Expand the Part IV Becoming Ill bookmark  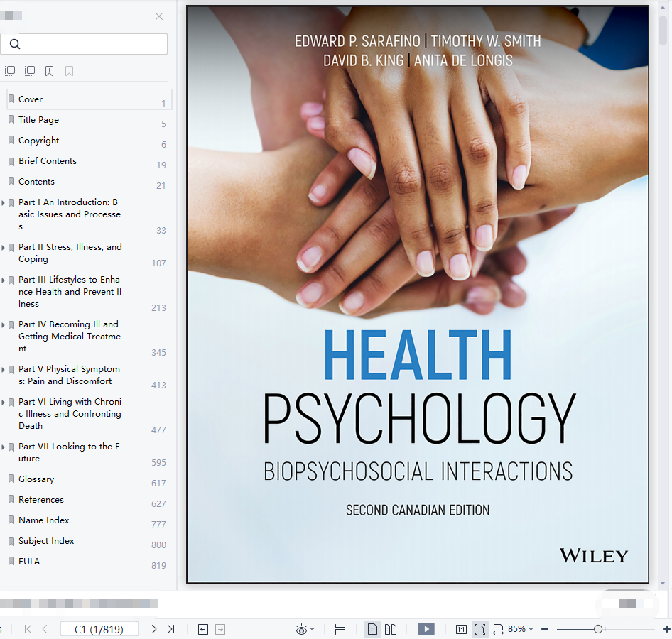4,325
